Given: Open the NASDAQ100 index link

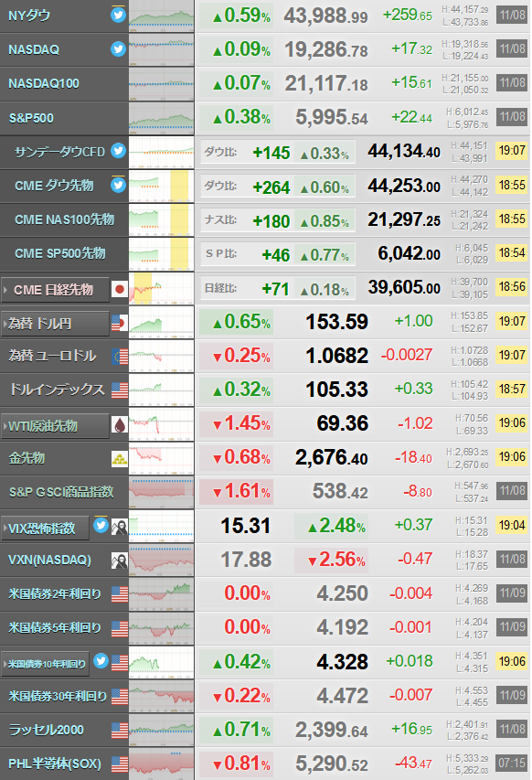Looking at the screenshot, I should click(44, 83).
